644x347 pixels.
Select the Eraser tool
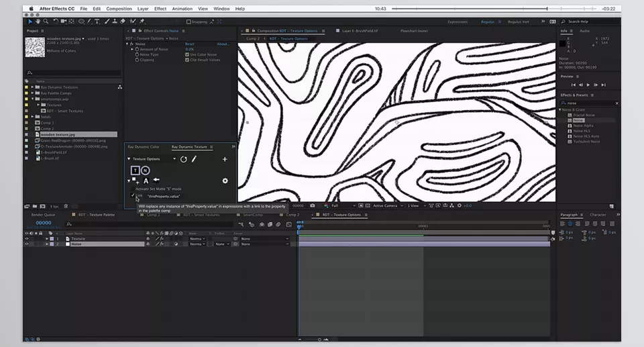click(x=123, y=21)
